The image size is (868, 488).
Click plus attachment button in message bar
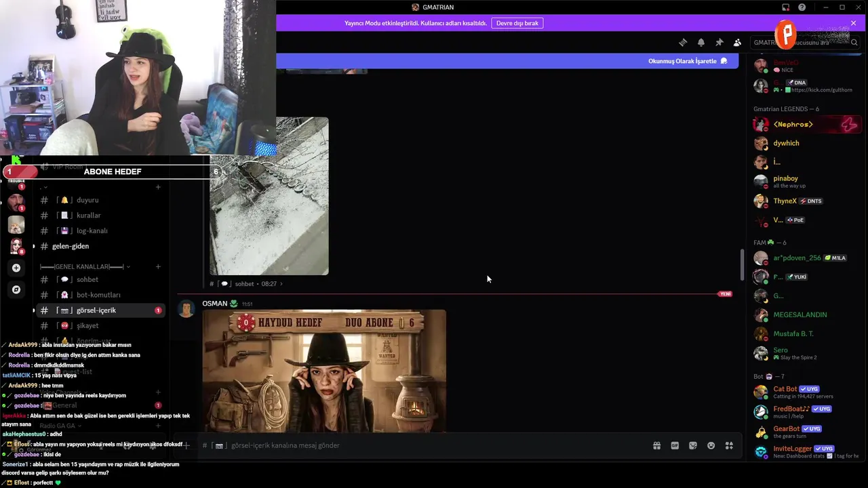click(x=186, y=445)
